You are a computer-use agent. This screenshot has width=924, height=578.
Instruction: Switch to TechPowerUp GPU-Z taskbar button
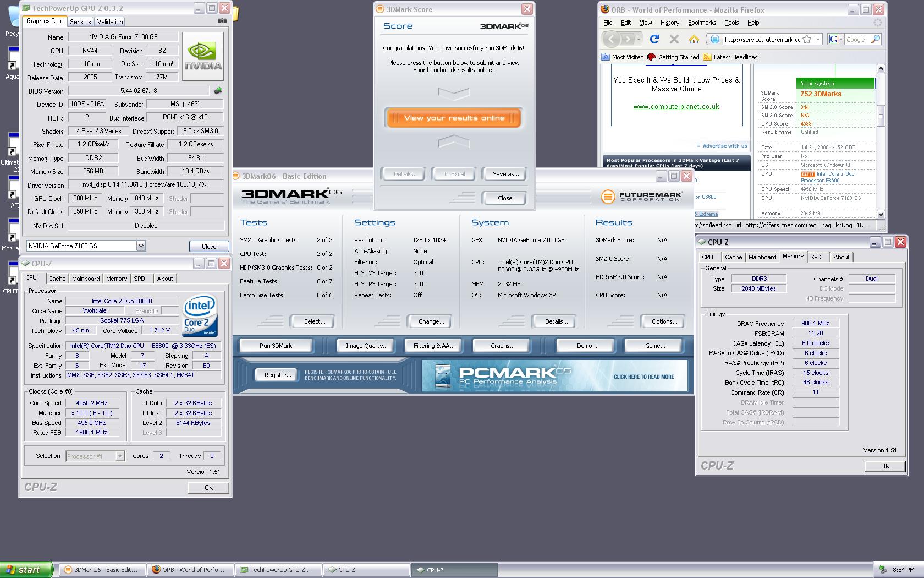coord(278,570)
